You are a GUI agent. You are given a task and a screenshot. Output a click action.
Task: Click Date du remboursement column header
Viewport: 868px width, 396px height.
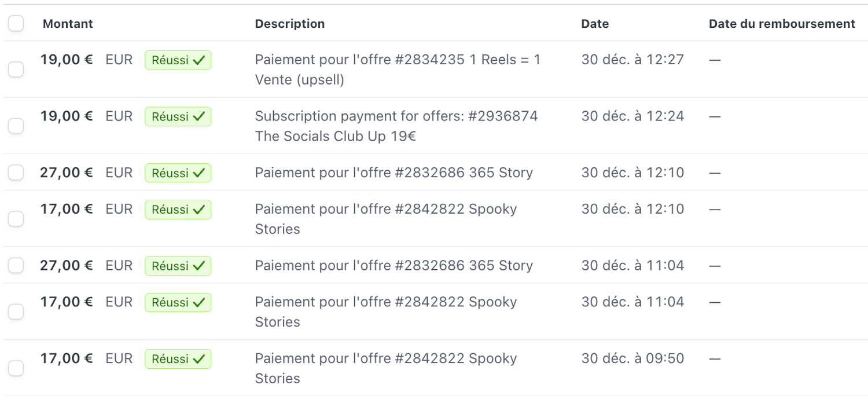tap(782, 24)
